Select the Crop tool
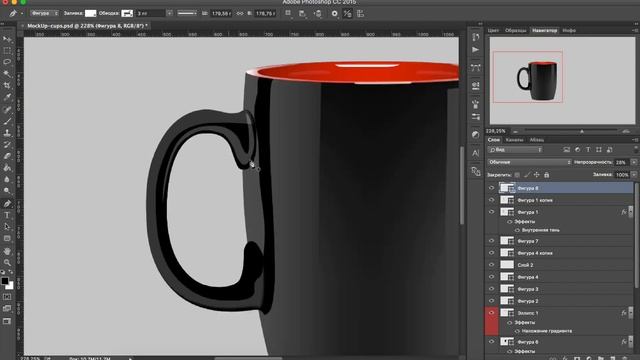Screen dimensions: 640x360 point(7,85)
